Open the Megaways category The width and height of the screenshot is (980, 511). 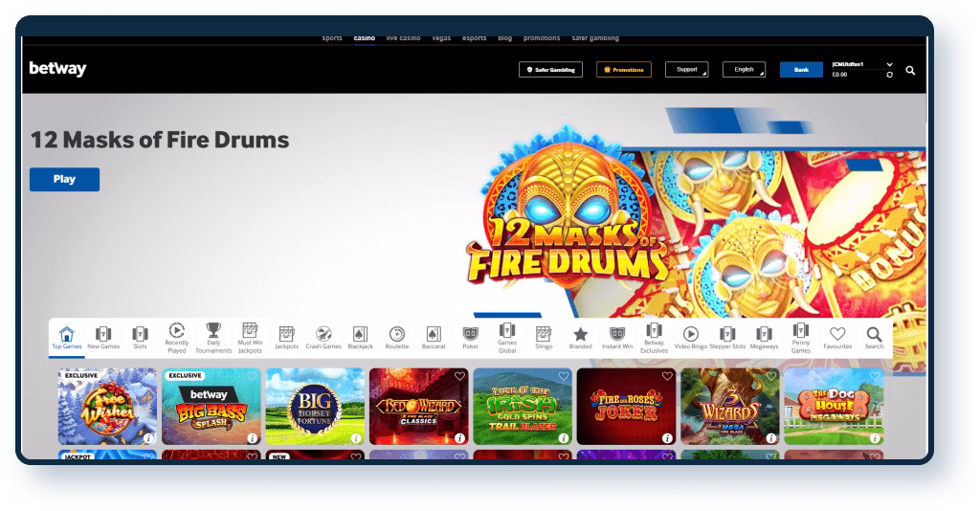click(x=764, y=338)
